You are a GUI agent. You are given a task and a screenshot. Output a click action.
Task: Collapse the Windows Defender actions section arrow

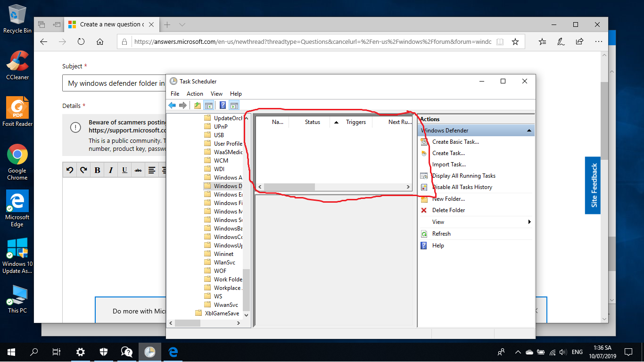coord(529,131)
